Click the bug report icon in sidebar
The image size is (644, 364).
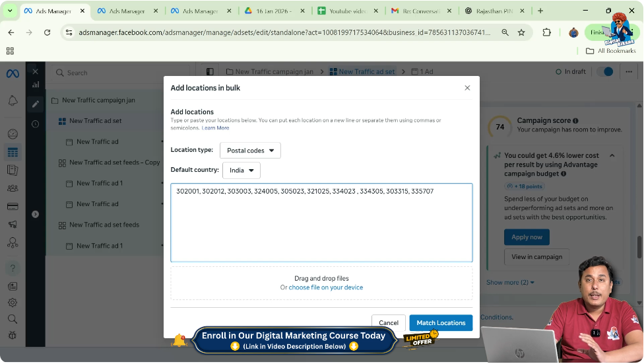[13, 335]
